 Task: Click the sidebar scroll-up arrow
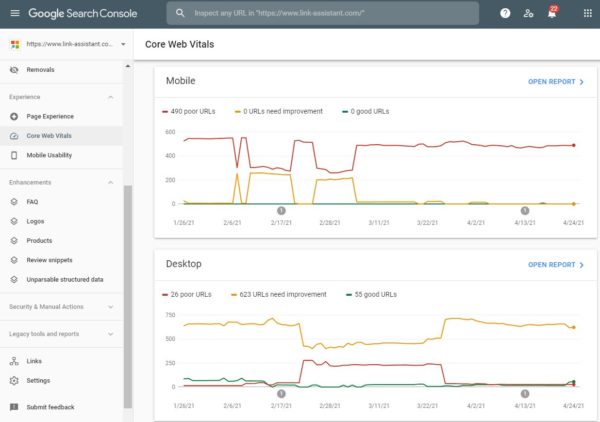(x=128, y=67)
